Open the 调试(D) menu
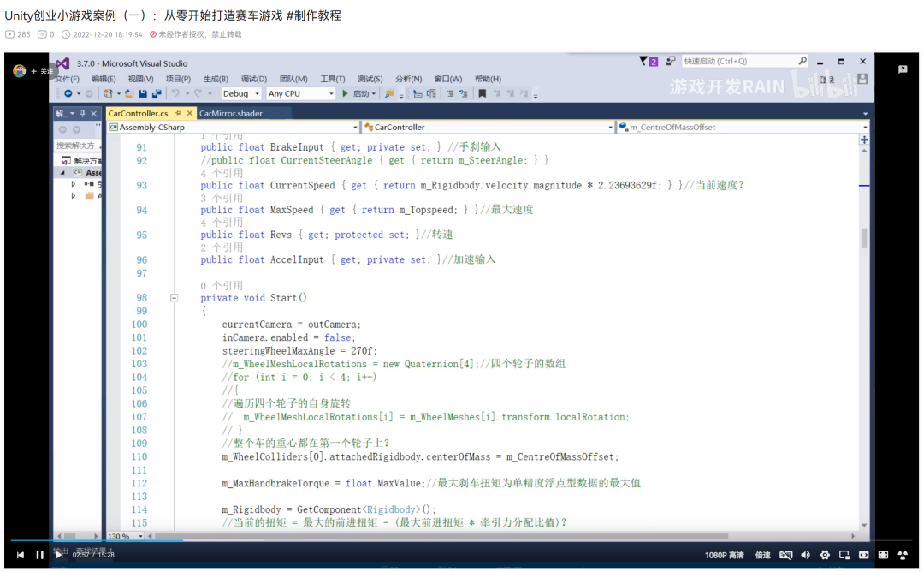Viewport: 924px width, 572px height. click(254, 79)
